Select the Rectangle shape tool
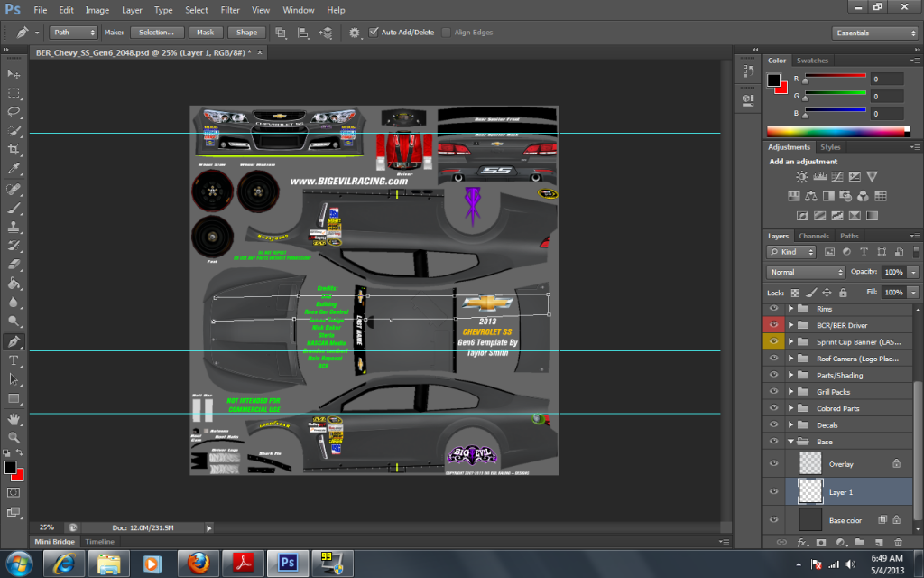The width and height of the screenshot is (924, 578). tap(14, 398)
